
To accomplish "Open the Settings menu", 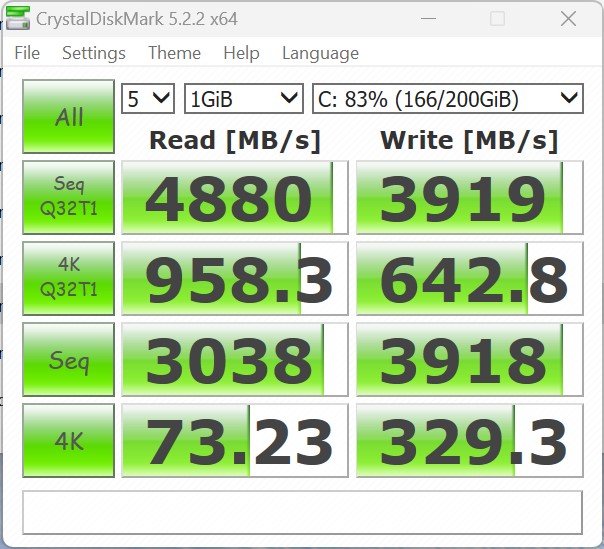I will [94, 53].
